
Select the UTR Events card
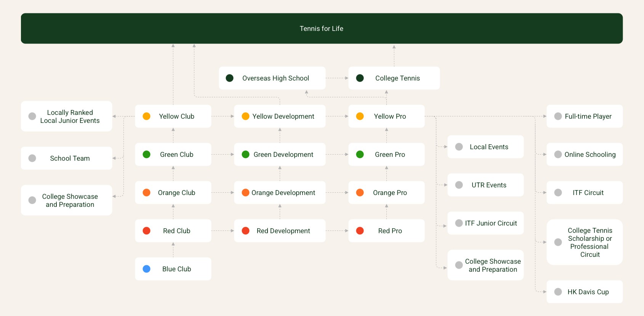point(485,185)
